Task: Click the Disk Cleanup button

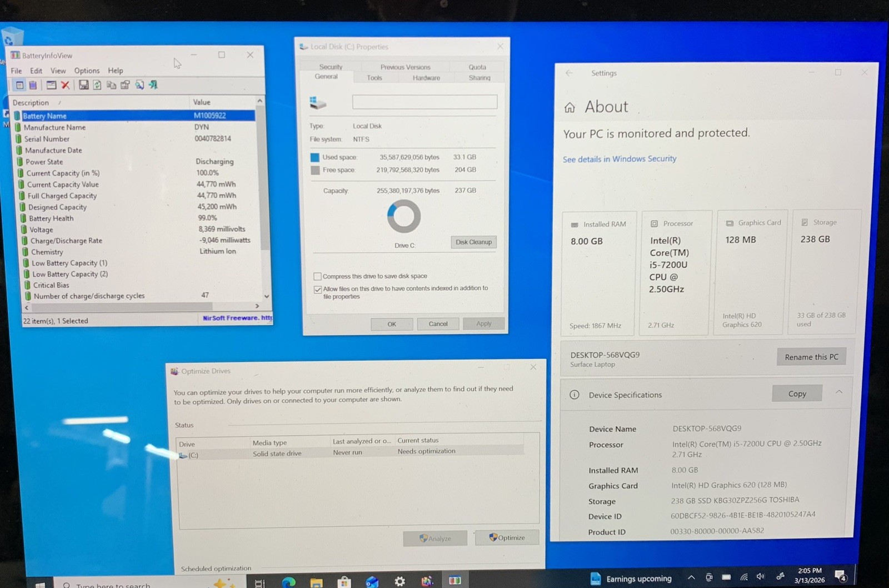Action: 473,242
